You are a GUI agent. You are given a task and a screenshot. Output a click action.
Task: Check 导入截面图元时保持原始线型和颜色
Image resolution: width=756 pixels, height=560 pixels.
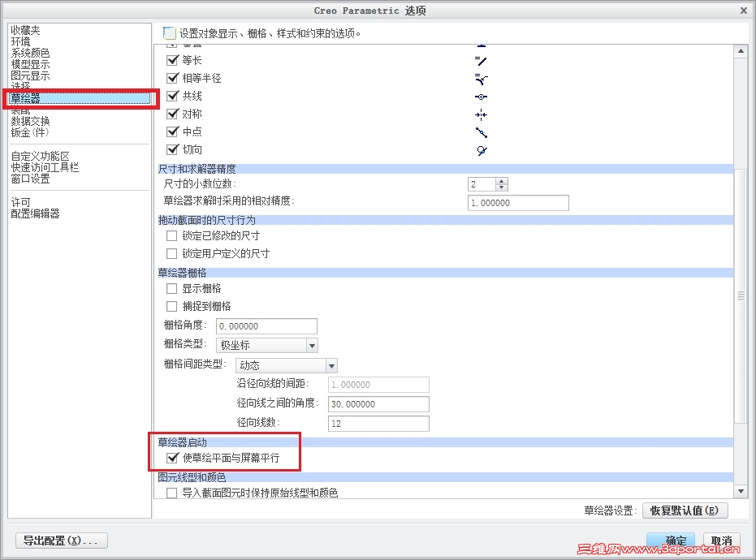pos(171,493)
